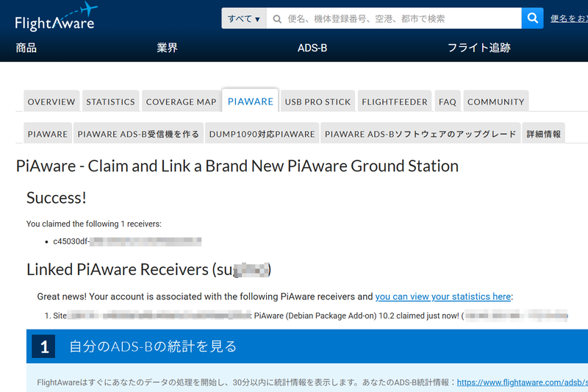Click the FlightAware logo
This screenshot has width=588, height=392.
56,17
